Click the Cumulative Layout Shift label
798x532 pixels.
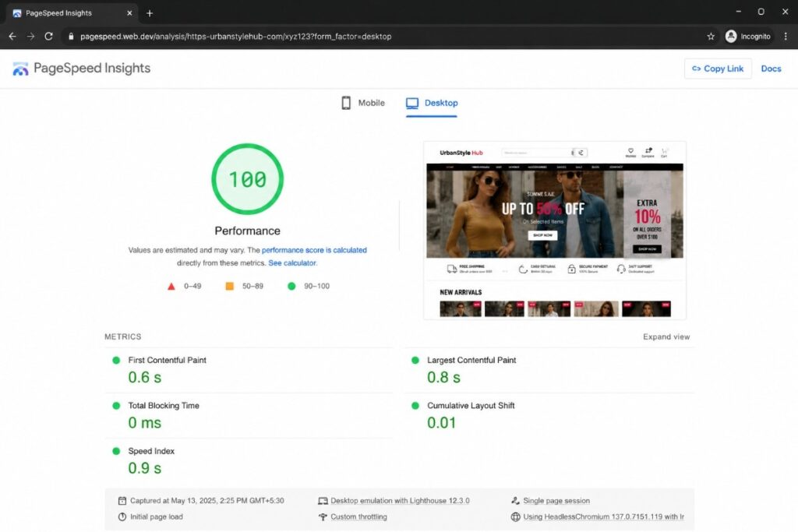click(x=471, y=405)
